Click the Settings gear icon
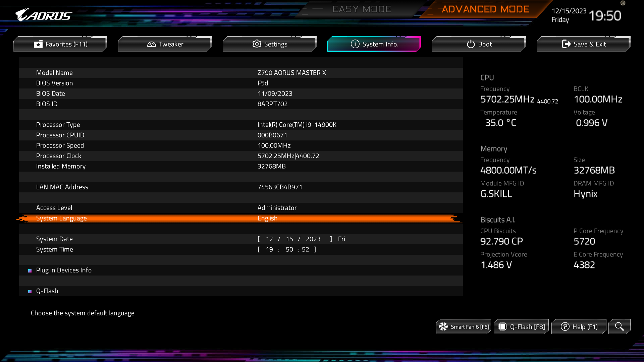Image resolution: width=644 pixels, height=362 pixels. click(257, 44)
